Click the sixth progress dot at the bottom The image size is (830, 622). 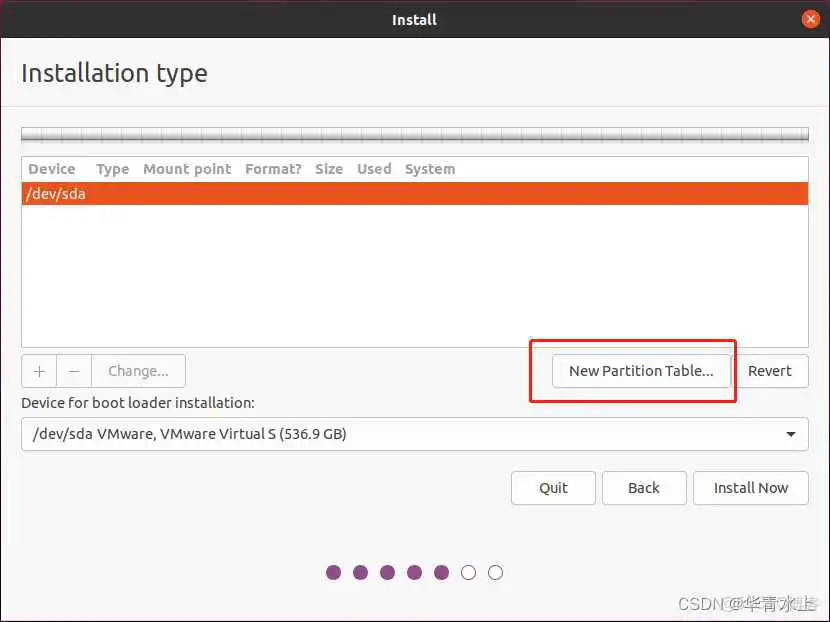(468, 572)
